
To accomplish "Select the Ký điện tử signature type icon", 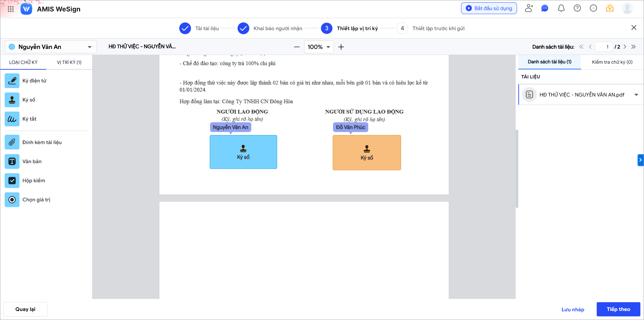I will point(12,81).
